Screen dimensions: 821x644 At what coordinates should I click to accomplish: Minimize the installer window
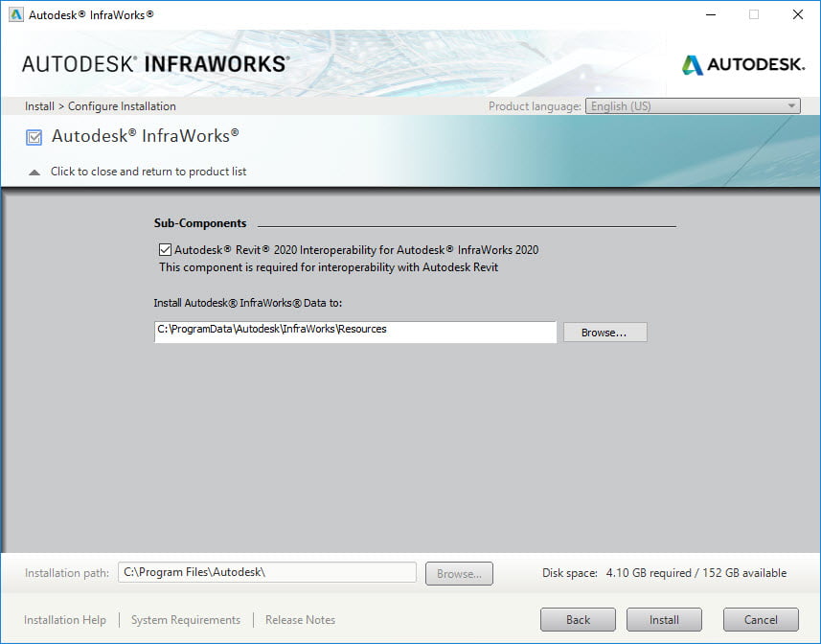click(x=711, y=14)
